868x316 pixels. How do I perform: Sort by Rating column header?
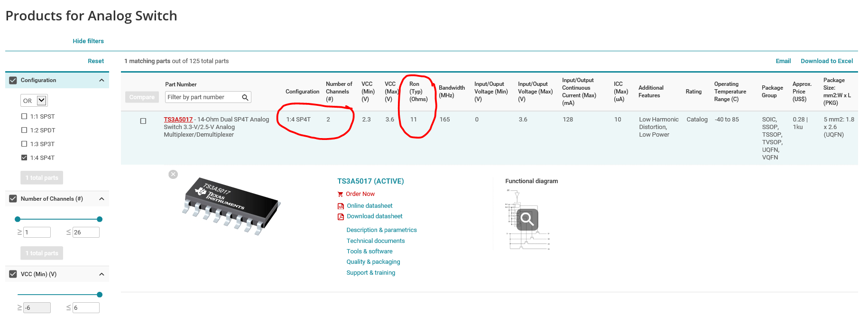(693, 92)
